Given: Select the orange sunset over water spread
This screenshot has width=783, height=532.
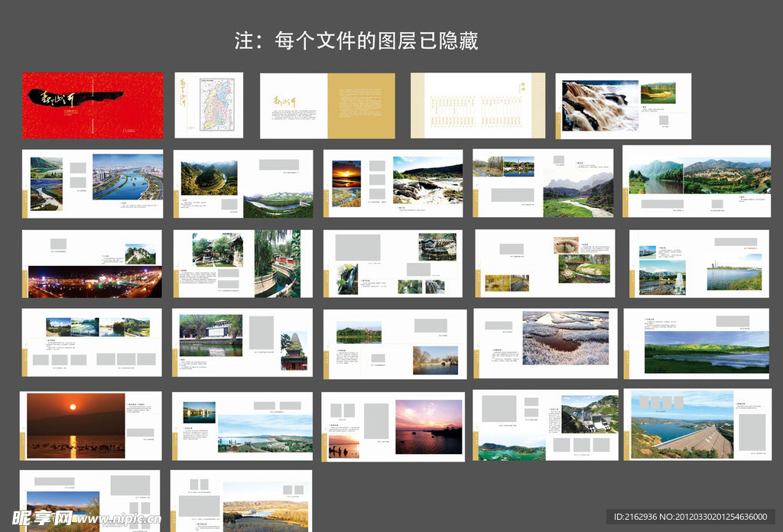Looking at the screenshot, I should pos(93,426).
